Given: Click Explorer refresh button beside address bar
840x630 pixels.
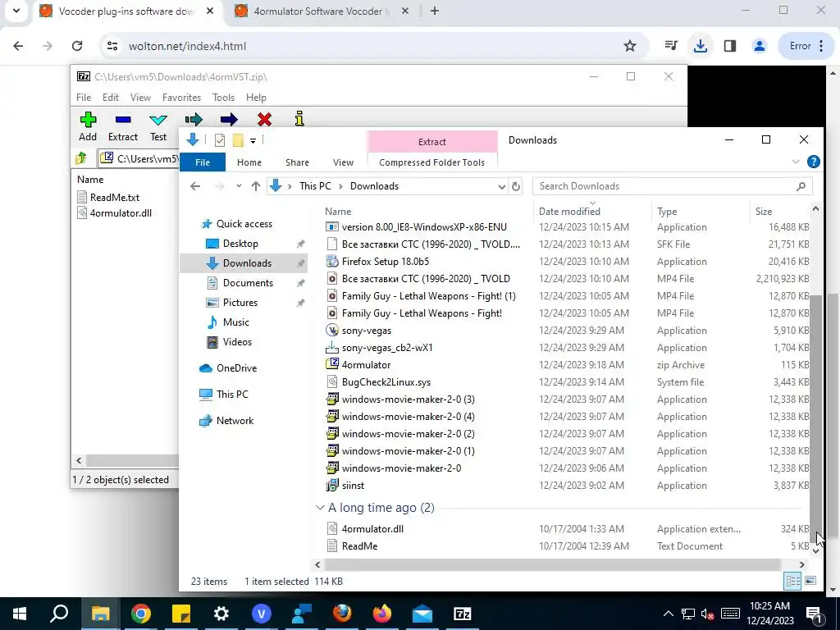Looking at the screenshot, I should click(x=515, y=186).
